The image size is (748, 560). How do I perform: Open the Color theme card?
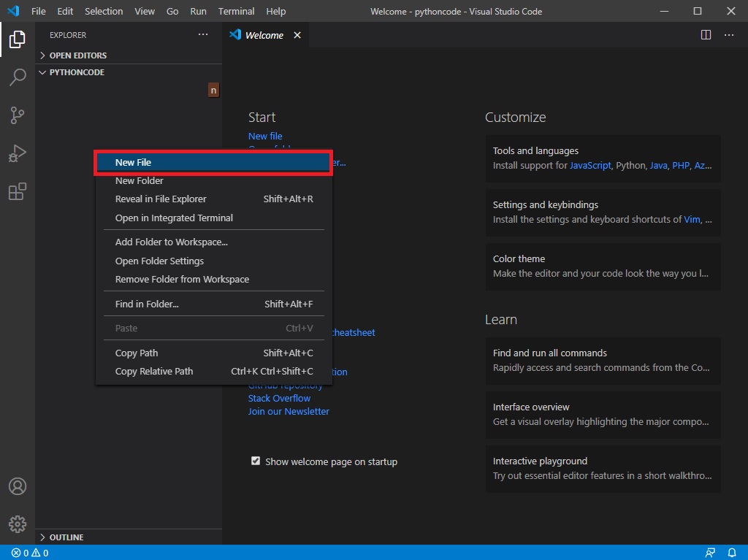point(603,266)
